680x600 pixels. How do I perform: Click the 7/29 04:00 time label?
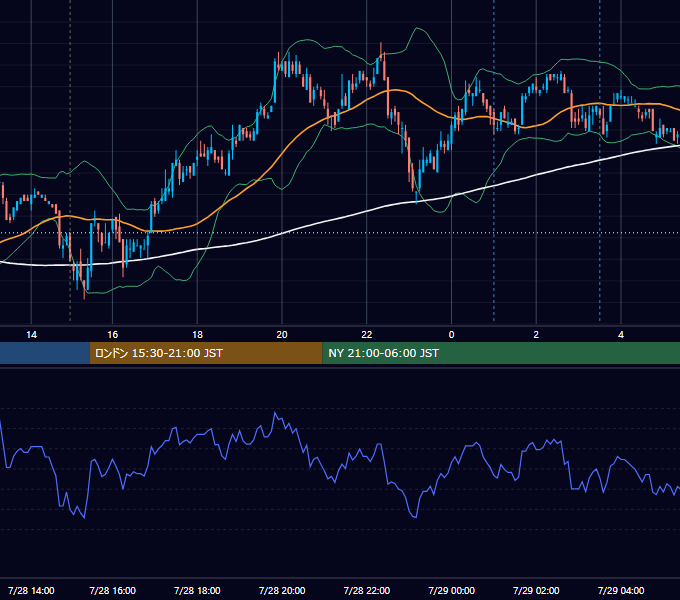[x=621, y=590]
